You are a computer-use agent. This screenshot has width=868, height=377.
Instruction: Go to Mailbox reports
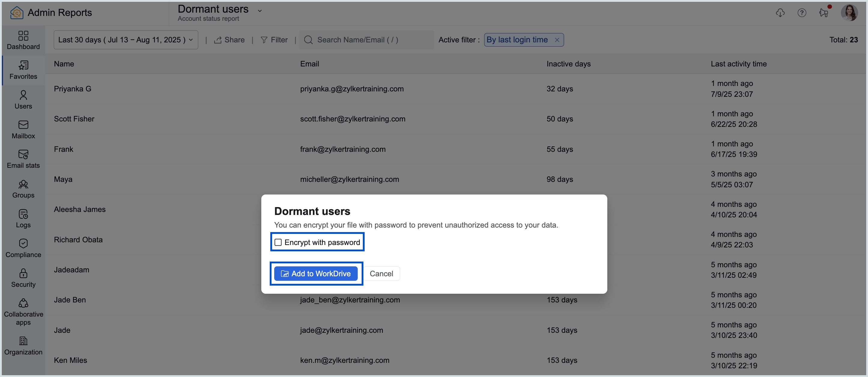23,129
